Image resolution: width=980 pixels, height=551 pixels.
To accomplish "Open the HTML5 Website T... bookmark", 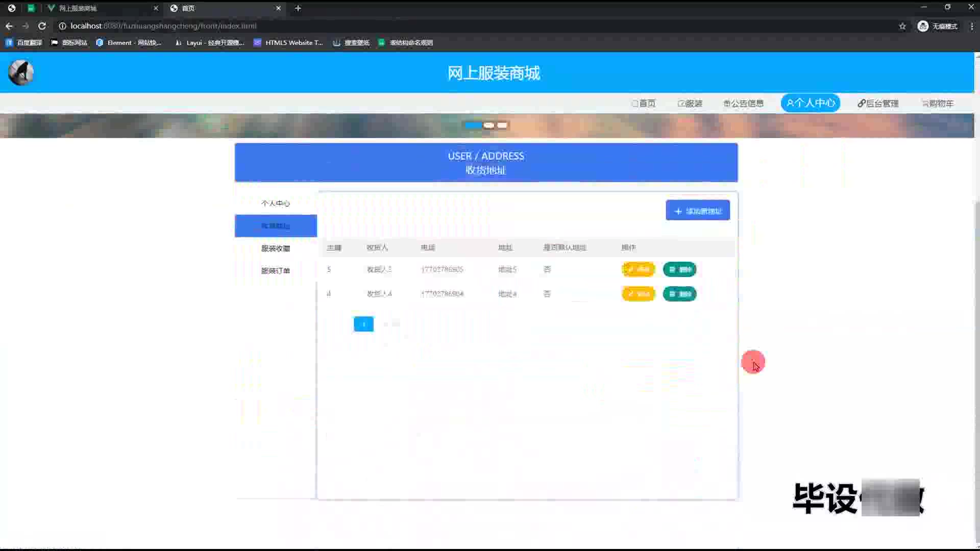I will 288,43.
